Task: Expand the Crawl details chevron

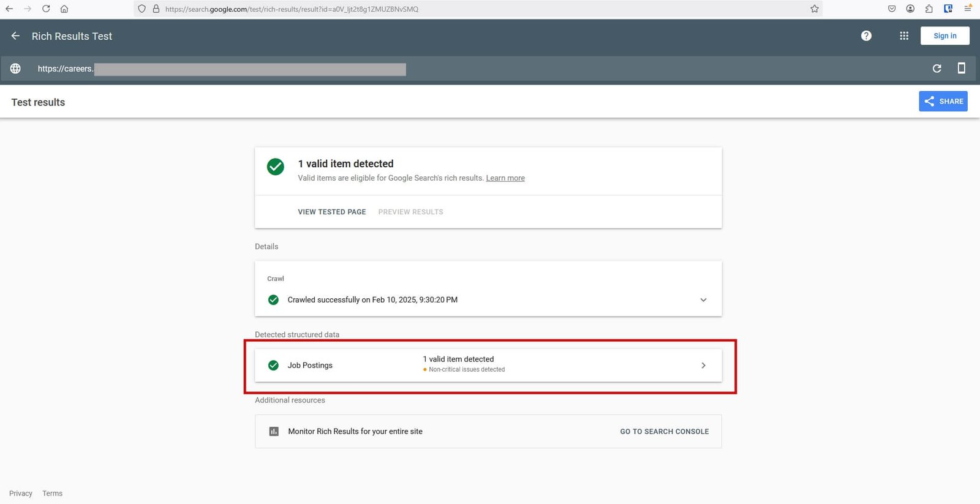Action: [x=703, y=300]
